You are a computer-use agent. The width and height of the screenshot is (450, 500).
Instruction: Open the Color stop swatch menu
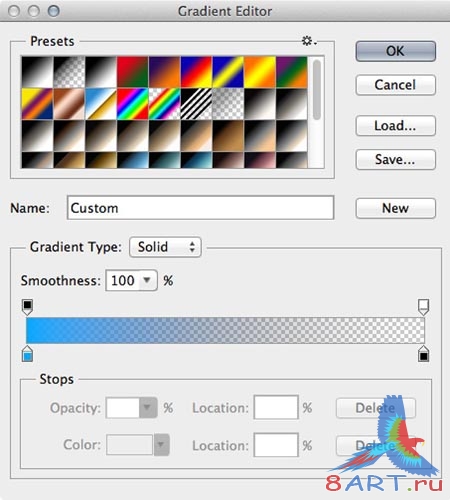click(x=161, y=444)
